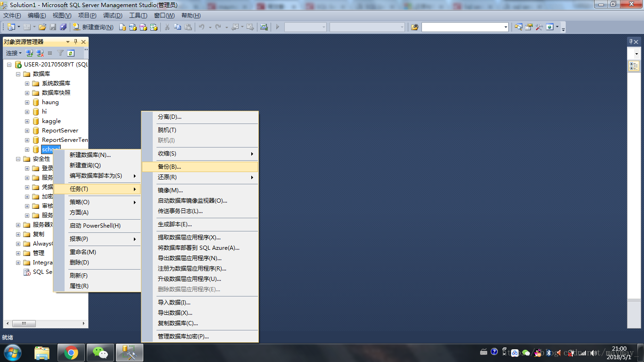Viewport: 644px width, 362px height.
Task: Open a new MDX query
Action: pos(133,27)
